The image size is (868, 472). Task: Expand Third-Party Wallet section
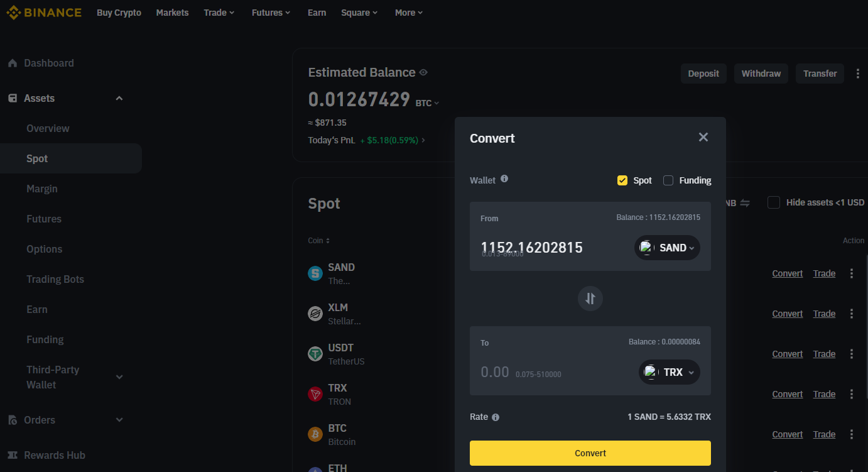(119, 377)
